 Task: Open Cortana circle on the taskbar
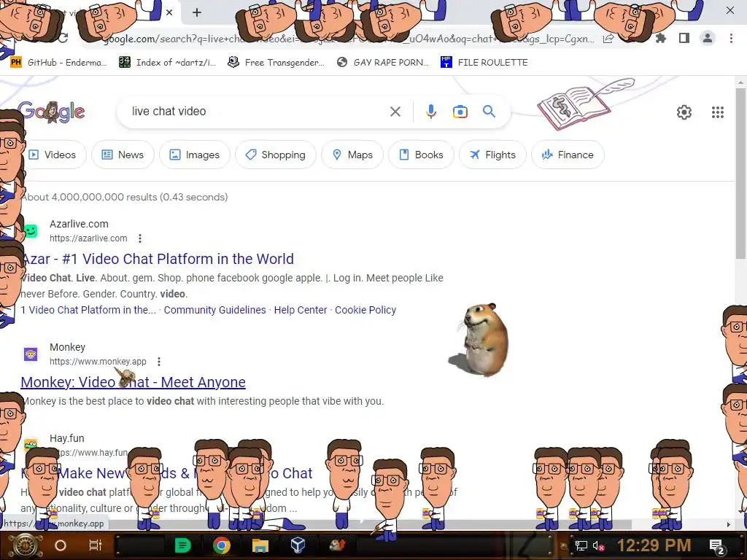pos(61,545)
